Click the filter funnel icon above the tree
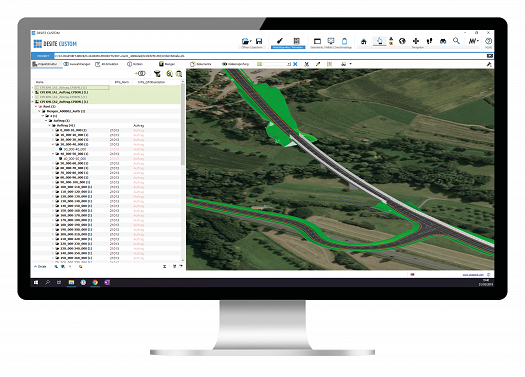Image resolution: width=525 pixels, height=377 pixels. point(157,74)
